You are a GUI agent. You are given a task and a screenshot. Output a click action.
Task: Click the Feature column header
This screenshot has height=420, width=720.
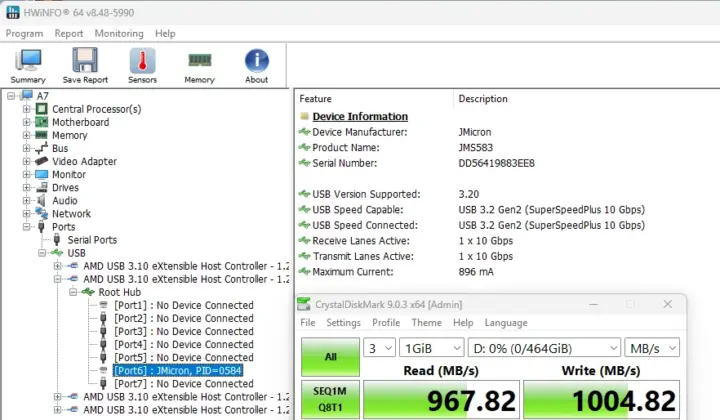[315, 99]
